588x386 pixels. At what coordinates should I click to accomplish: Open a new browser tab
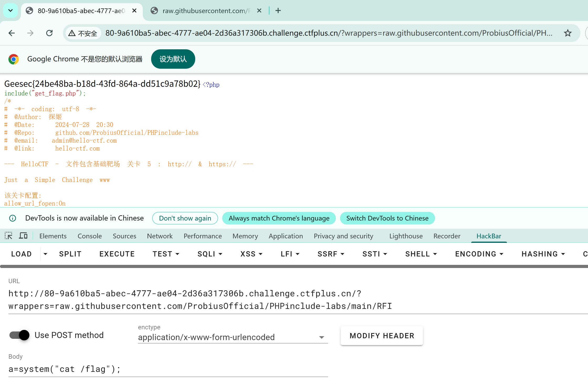click(278, 10)
